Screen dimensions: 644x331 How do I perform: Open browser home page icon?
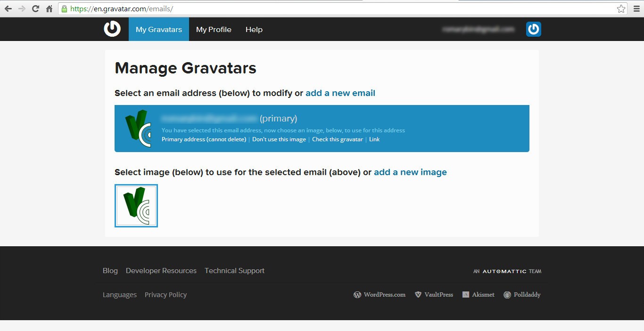click(x=49, y=9)
